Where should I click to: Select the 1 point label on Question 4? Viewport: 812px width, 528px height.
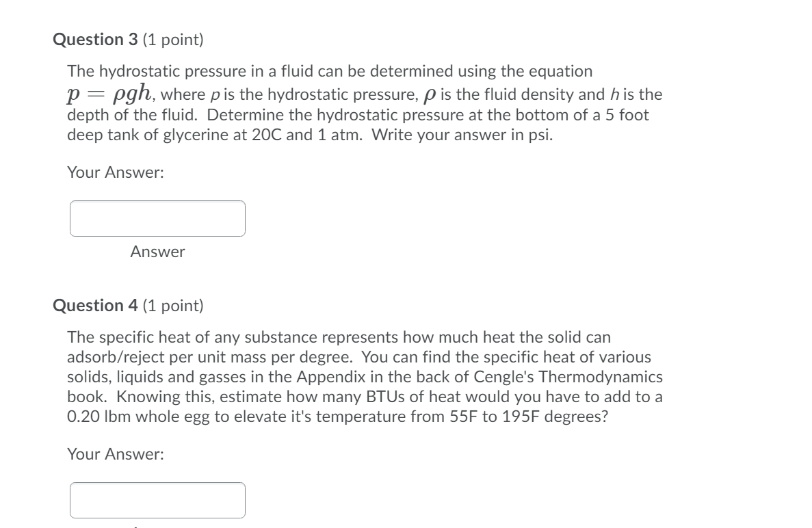coord(173,306)
